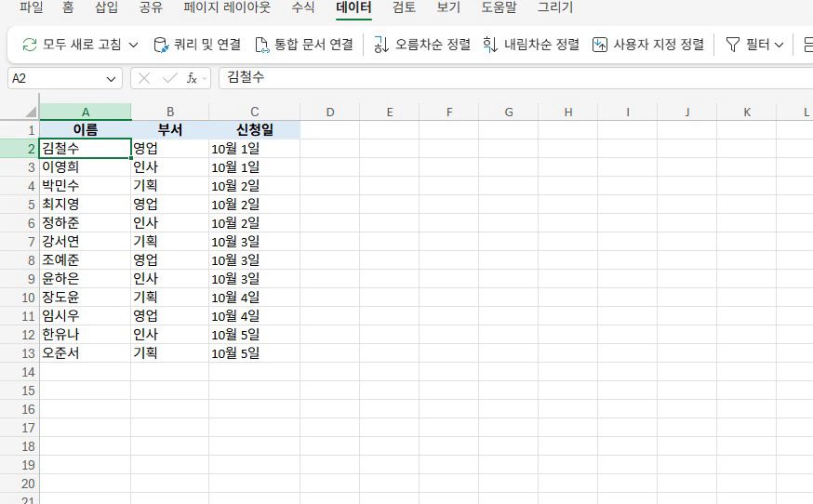The image size is (813, 504).
Task: Select cell containing 한유나
Action: click(86, 335)
